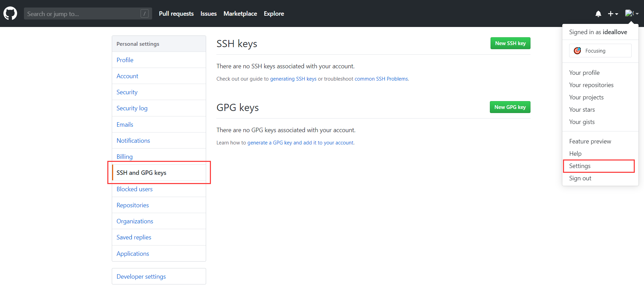This screenshot has width=644, height=293.
Task: Click the GitHub Octocat logo
Action: coord(10,14)
